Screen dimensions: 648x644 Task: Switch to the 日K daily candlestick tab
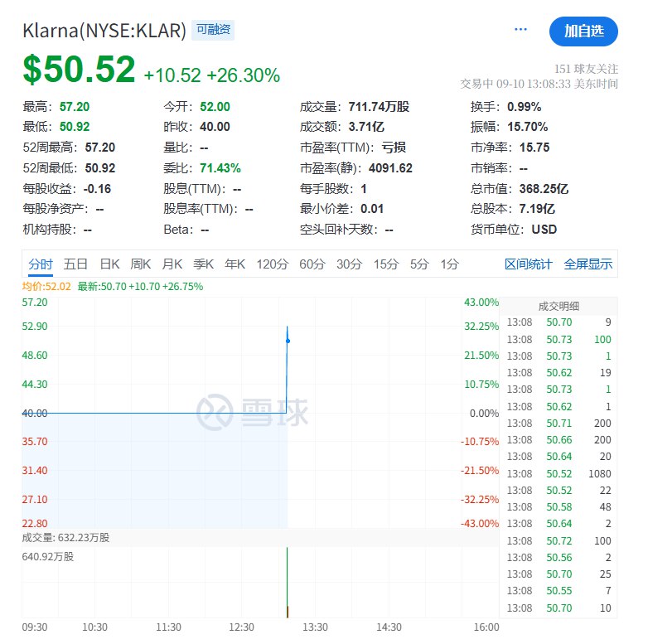tap(109, 264)
